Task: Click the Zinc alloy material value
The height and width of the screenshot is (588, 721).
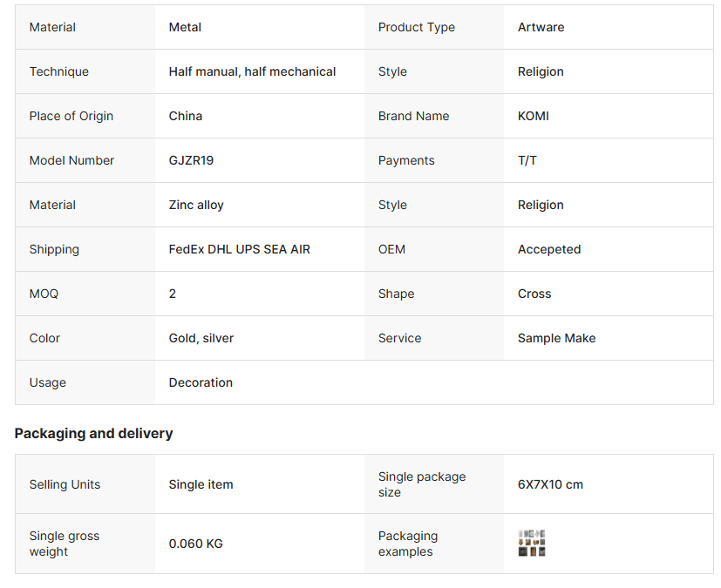Action: pos(196,205)
